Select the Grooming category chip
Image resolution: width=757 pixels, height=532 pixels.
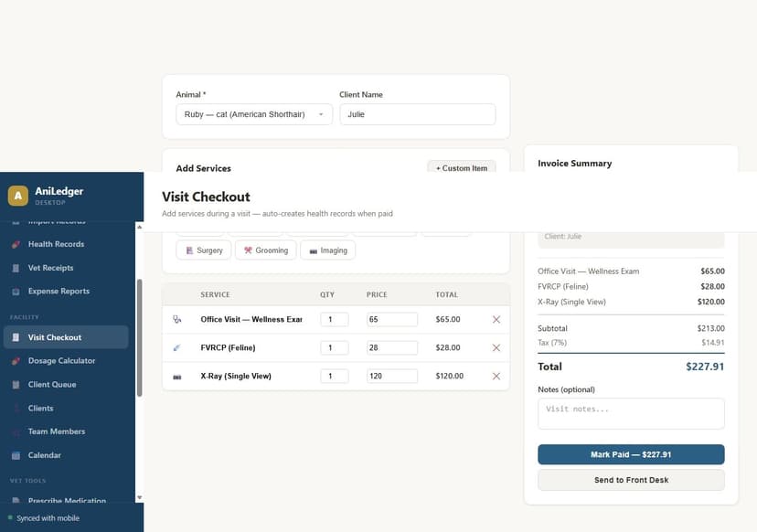click(x=265, y=250)
